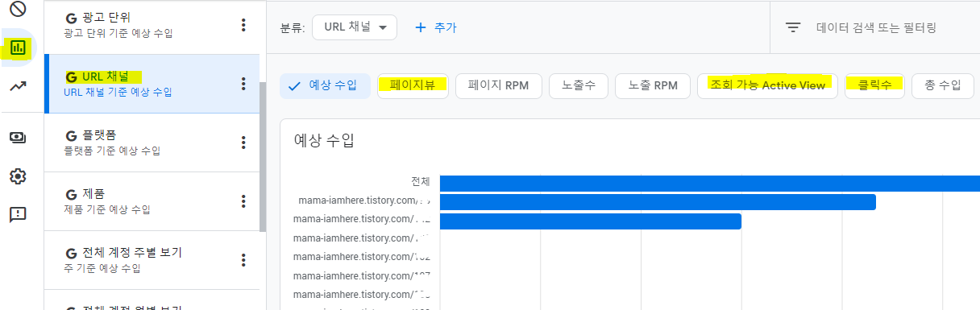
Task: Open the blocking controls circle-slash icon
Action: point(18,10)
